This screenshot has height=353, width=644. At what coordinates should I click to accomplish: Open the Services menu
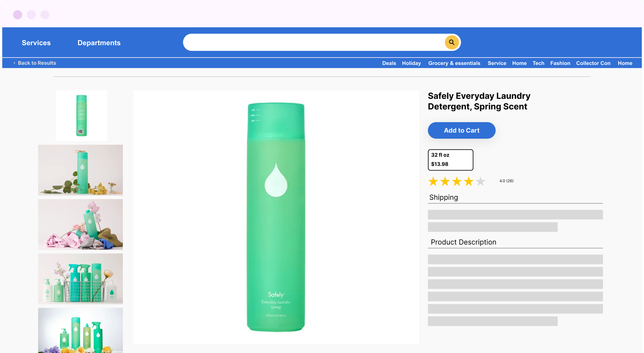click(x=36, y=43)
